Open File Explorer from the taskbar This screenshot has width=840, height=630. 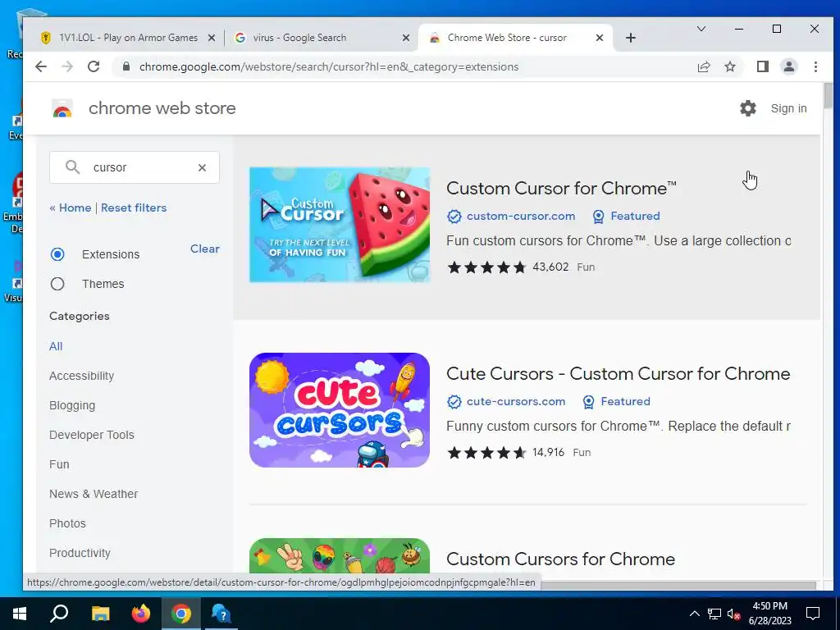point(100,614)
